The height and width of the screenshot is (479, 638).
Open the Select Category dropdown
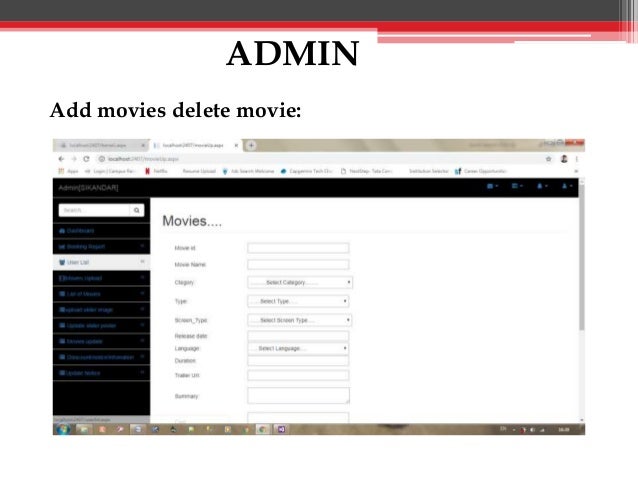pos(300,282)
